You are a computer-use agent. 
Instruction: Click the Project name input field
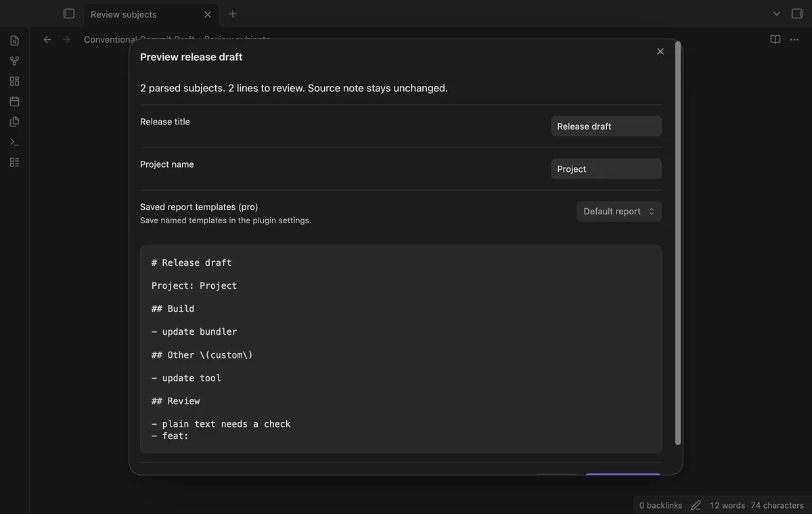click(606, 169)
